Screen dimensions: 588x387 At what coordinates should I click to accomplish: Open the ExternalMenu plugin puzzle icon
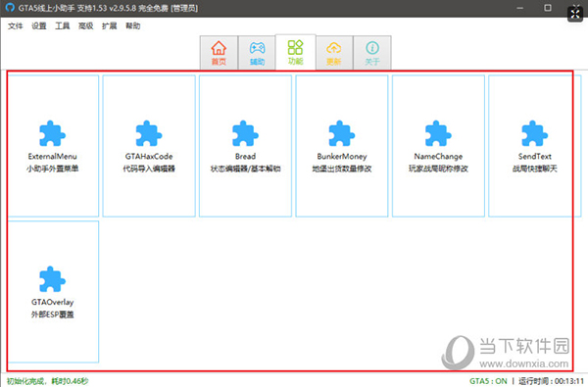click(52, 133)
